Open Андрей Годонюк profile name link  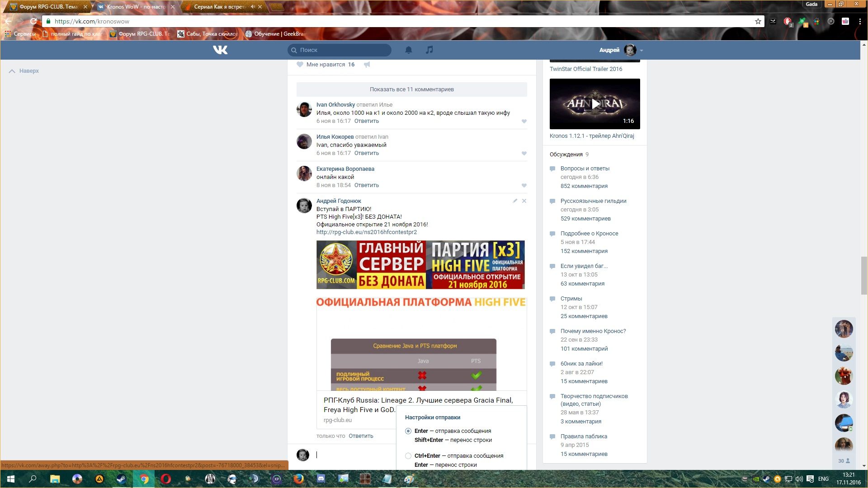tap(339, 201)
